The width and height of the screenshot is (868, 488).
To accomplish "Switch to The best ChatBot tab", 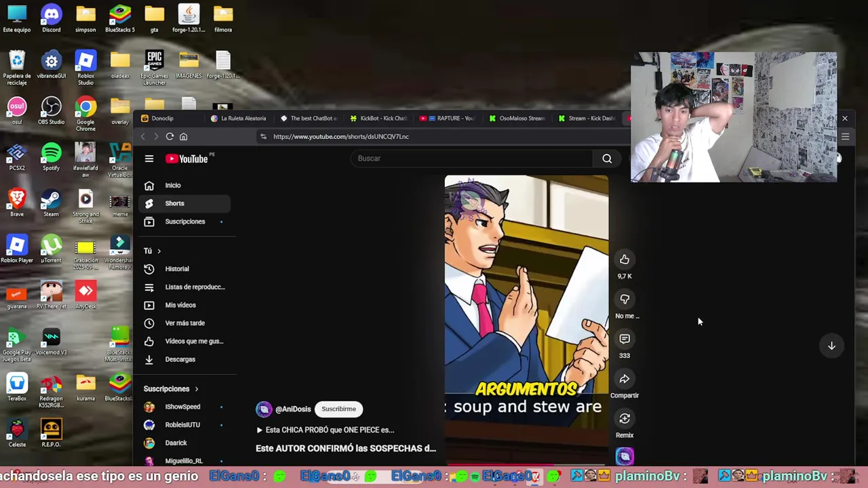I will 309,118.
